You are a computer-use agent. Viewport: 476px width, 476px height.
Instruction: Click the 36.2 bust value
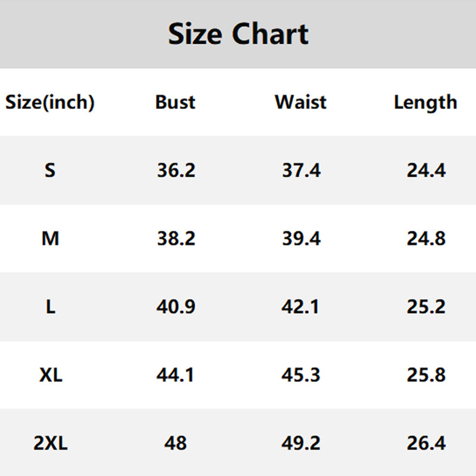176,171
